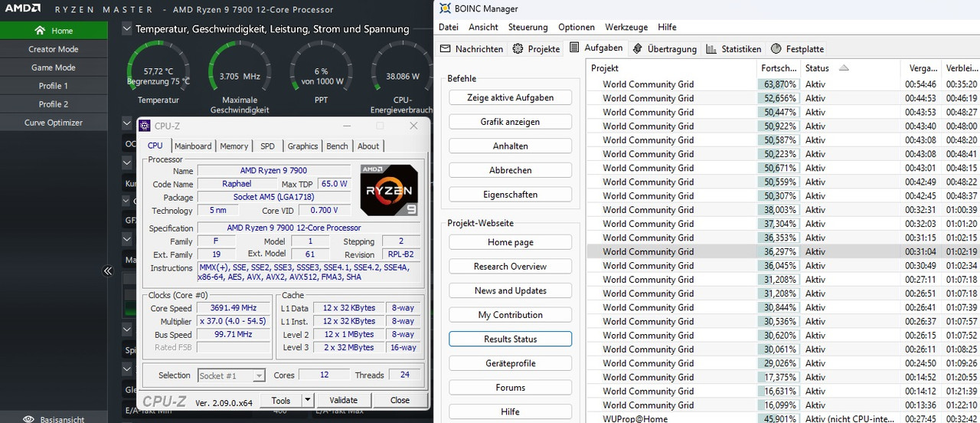
Task: Click the Fortsch... column header
Action: pyautogui.click(x=779, y=68)
